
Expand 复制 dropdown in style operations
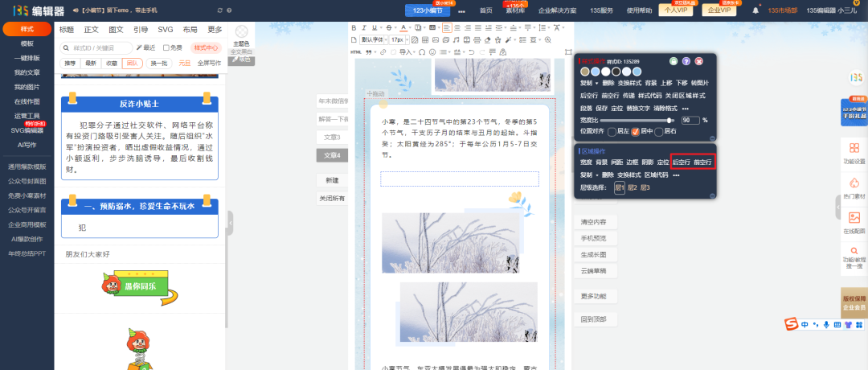(x=596, y=83)
